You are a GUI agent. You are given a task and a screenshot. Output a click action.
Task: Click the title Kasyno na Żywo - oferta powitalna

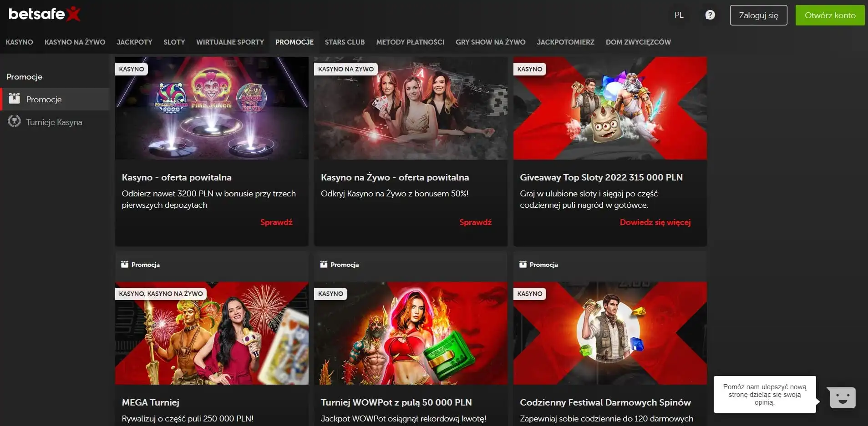point(395,177)
